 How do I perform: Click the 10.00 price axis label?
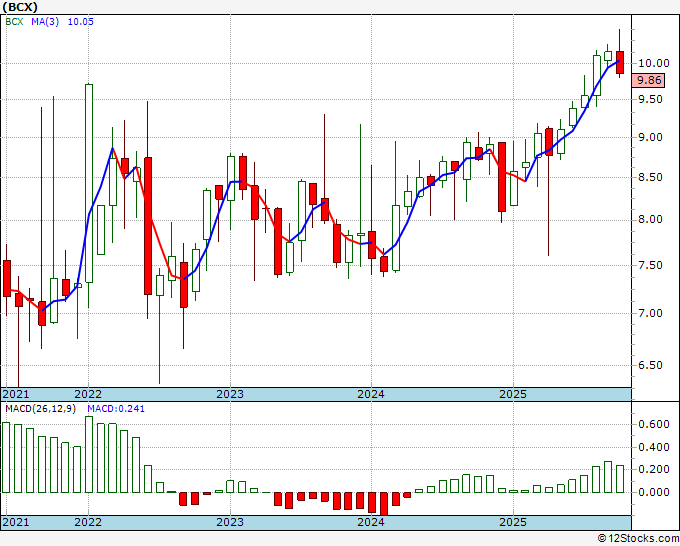coord(654,63)
